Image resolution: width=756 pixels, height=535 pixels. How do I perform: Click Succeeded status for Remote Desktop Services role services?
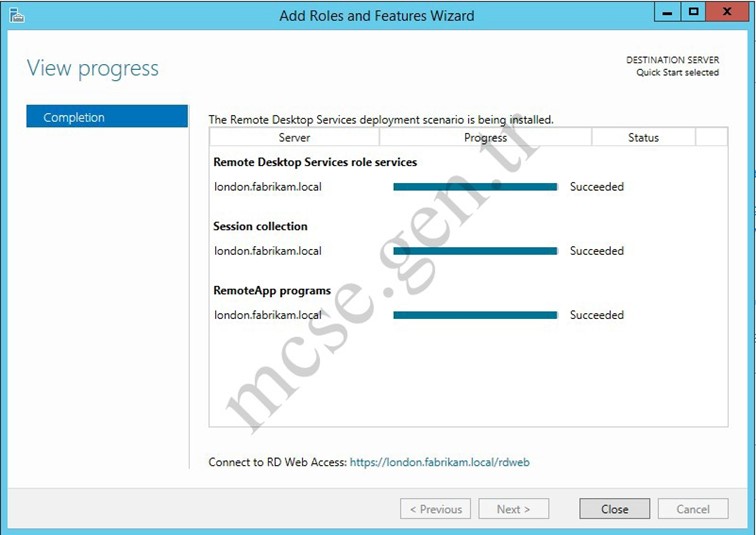(597, 187)
